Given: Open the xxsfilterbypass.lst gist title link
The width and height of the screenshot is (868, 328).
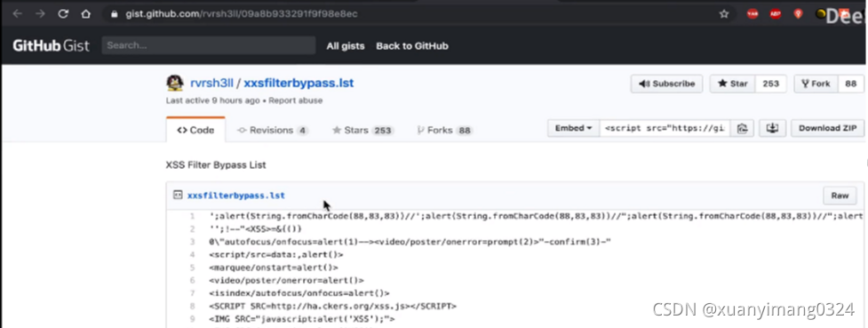Looking at the screenshot, I should click(299, 84).
